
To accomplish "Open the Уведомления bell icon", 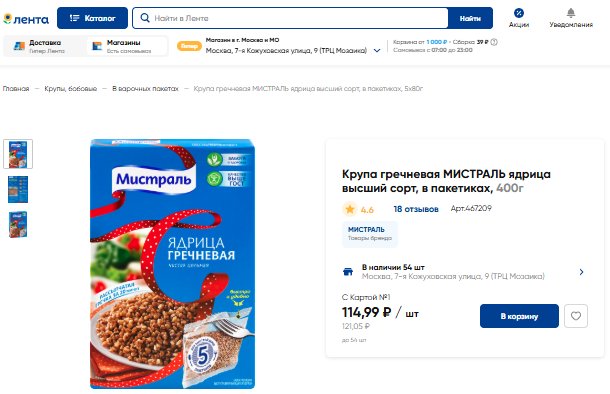I will click(571, 13).
